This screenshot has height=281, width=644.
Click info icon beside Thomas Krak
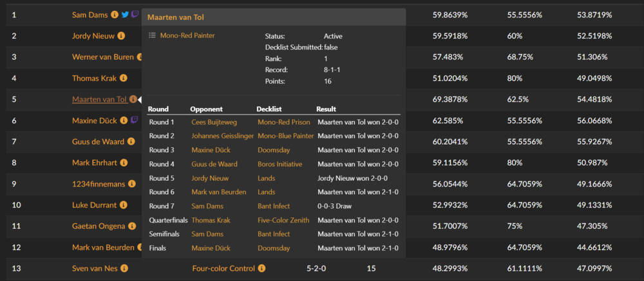pyautogui.click(x=123, y=78)
